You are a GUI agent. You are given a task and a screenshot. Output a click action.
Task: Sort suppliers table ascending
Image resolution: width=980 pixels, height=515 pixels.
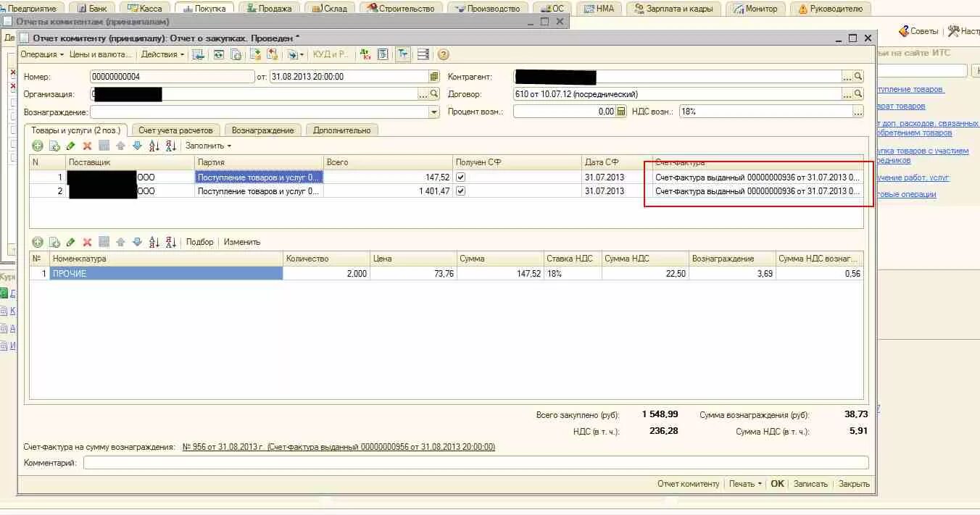click(x=154, y=146)
